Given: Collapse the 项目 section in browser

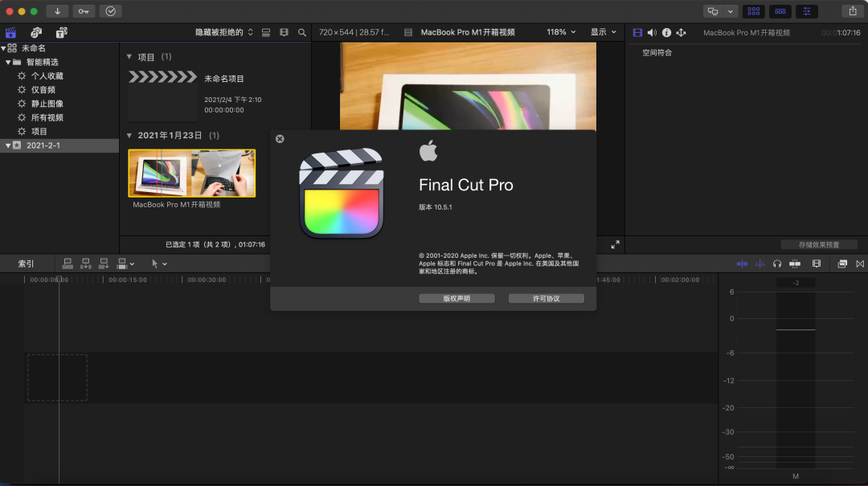Looking at the screenshot, I should (x=129, y=56).
